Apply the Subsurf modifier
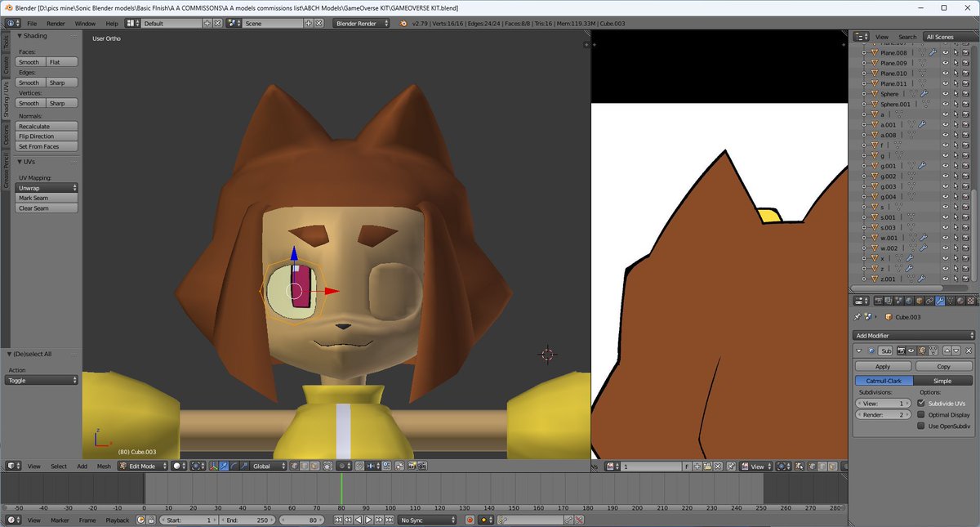The height and width of the screenshot is (527, 980). (883, 367)
